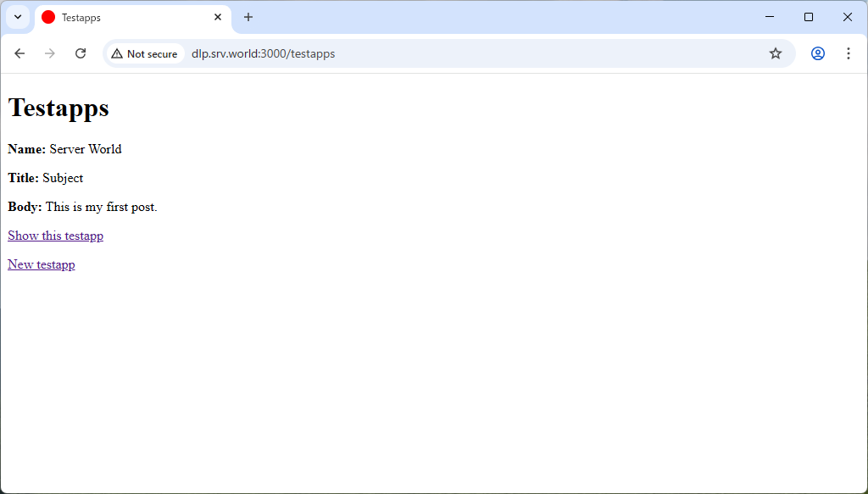Image resolution: width=868 pixels, height=494 pixels.
Task: Open the New testapp link
Action: 41,264
